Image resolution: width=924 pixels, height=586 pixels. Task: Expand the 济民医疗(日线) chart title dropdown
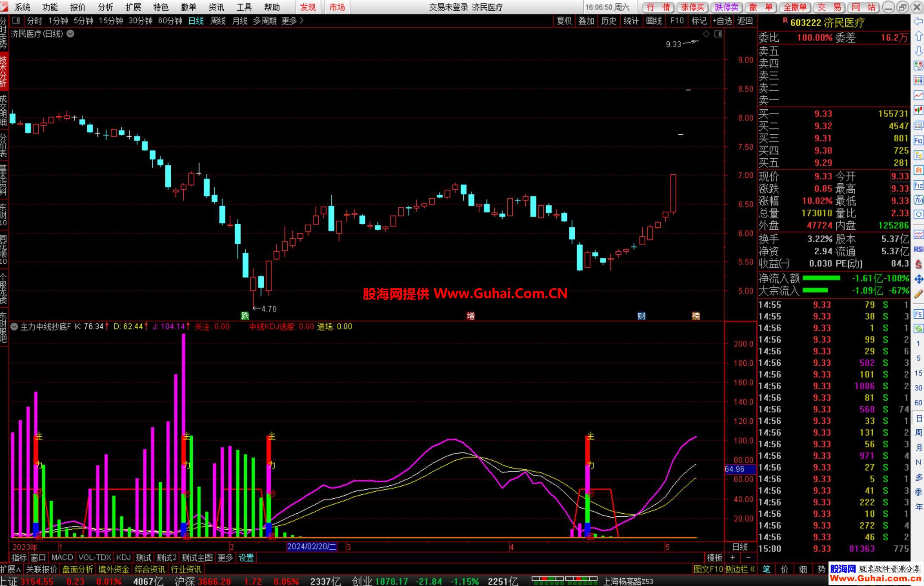coord(70,34)
